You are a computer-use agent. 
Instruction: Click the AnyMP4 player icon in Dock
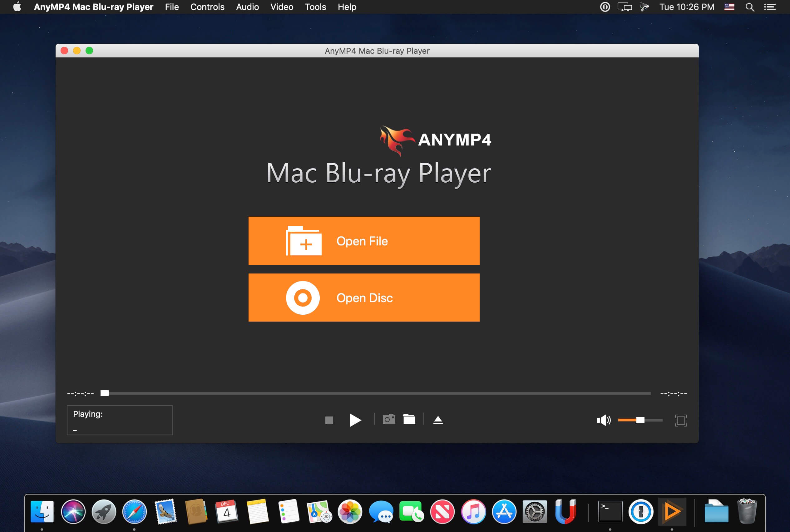click(x=672, y=511)
